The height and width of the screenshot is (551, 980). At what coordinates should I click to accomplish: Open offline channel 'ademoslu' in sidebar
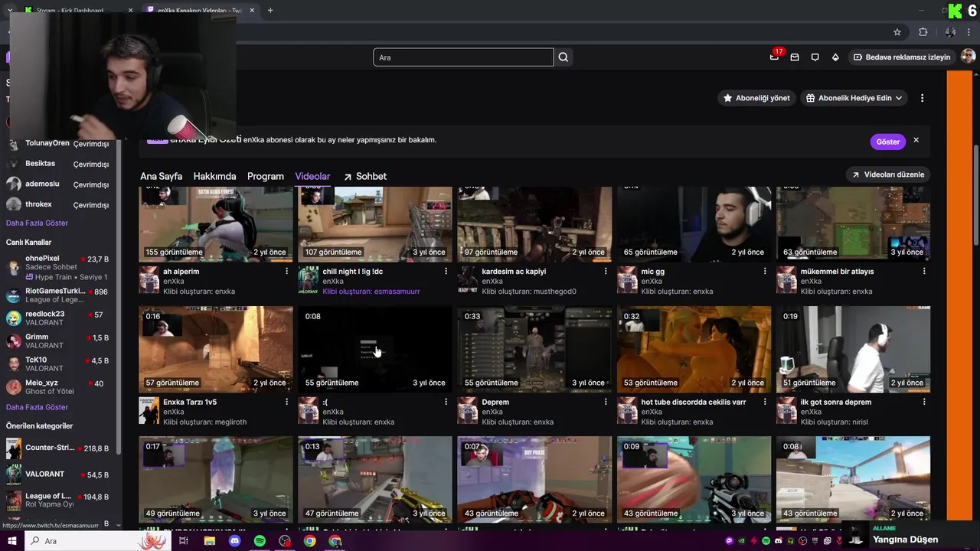tap(60, 184)
